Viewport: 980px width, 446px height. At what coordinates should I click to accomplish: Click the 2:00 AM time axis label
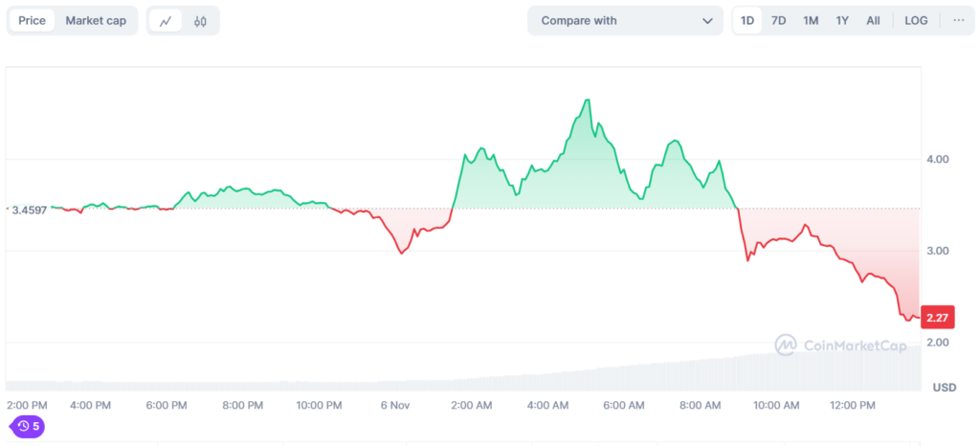coord(471,406)
